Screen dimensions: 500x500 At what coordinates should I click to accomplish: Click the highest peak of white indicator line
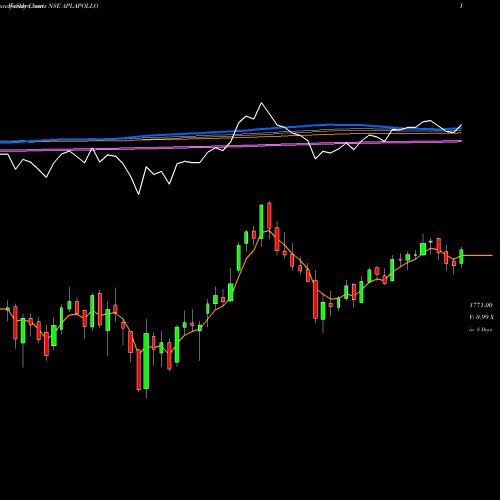point(261,103)
